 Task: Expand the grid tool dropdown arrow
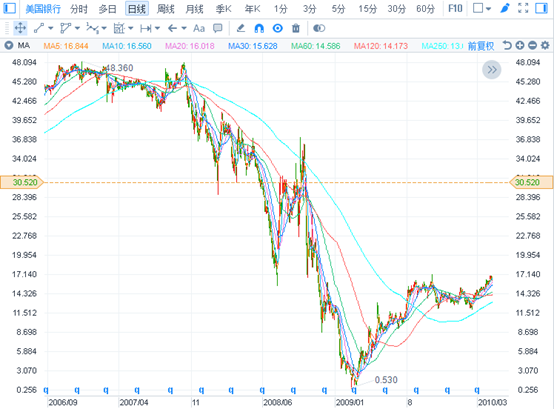pyautogui.click(x=131, y=28)
